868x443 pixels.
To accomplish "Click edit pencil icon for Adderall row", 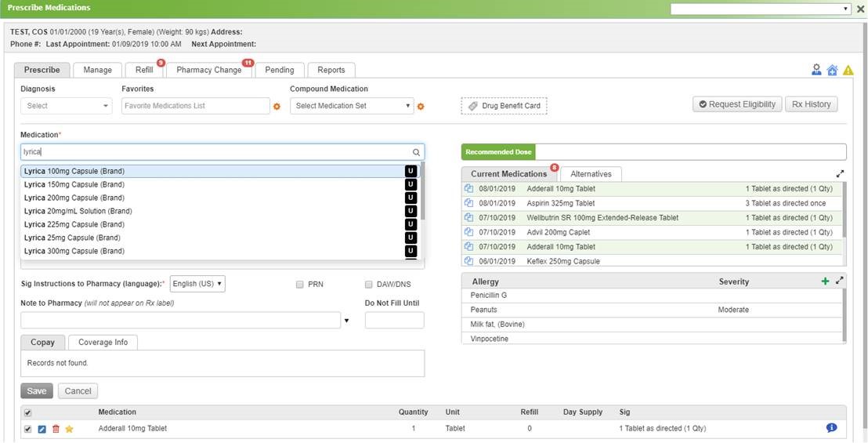I will [x=42, y=429].
